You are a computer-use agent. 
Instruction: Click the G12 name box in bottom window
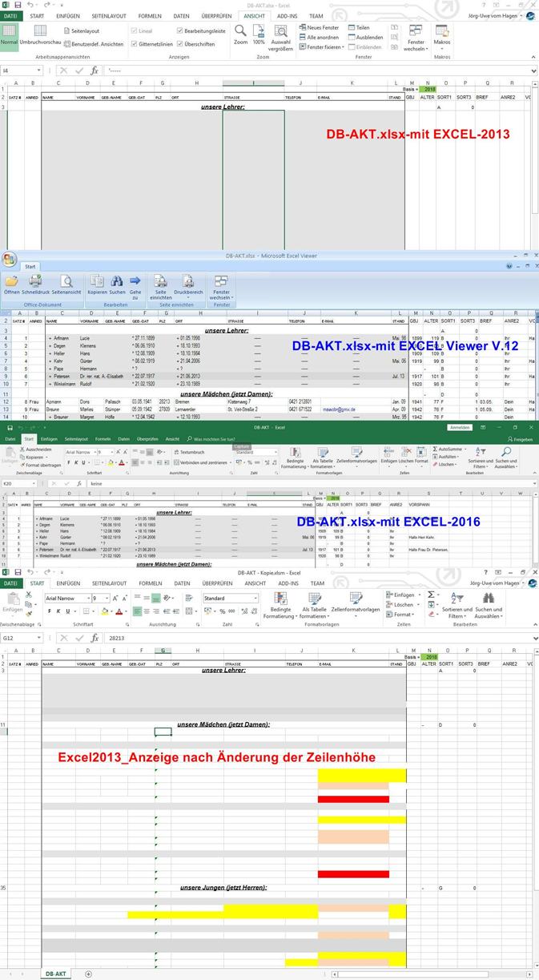pos(20,638)
